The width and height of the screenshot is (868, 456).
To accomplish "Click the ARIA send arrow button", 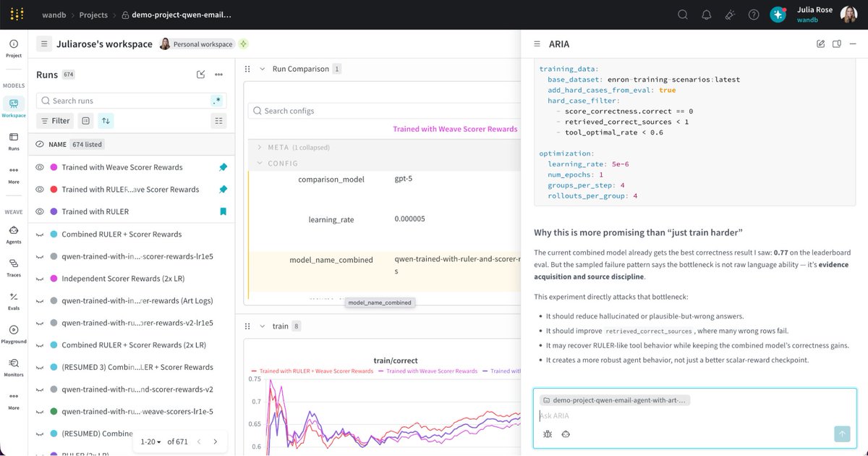I will [841, 434].
